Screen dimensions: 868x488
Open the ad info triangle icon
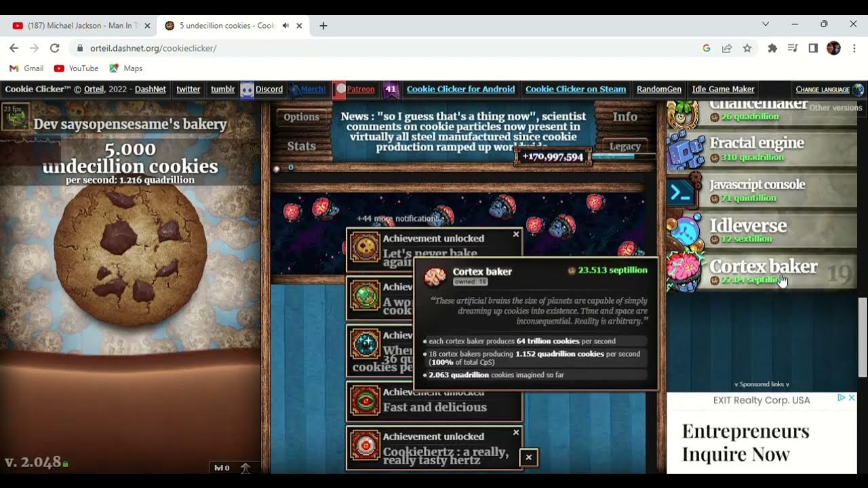[x=841, y=398]
